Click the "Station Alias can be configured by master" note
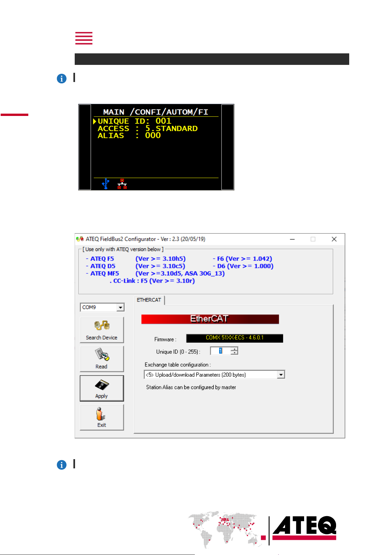The image size is (392, 555). click(191, 387)
